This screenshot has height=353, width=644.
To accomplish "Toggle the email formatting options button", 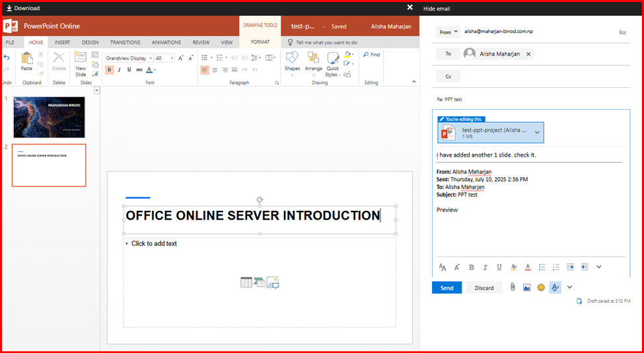I will pyautogui.click(x=555, y=288).
